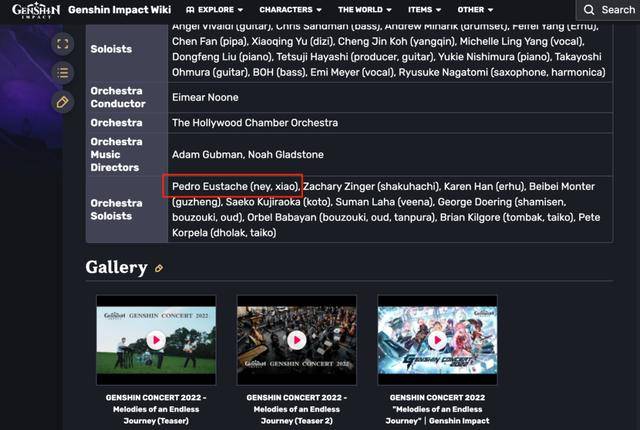
Task: Edit the Gallery section via pencil icon
Action: (159, 268)
